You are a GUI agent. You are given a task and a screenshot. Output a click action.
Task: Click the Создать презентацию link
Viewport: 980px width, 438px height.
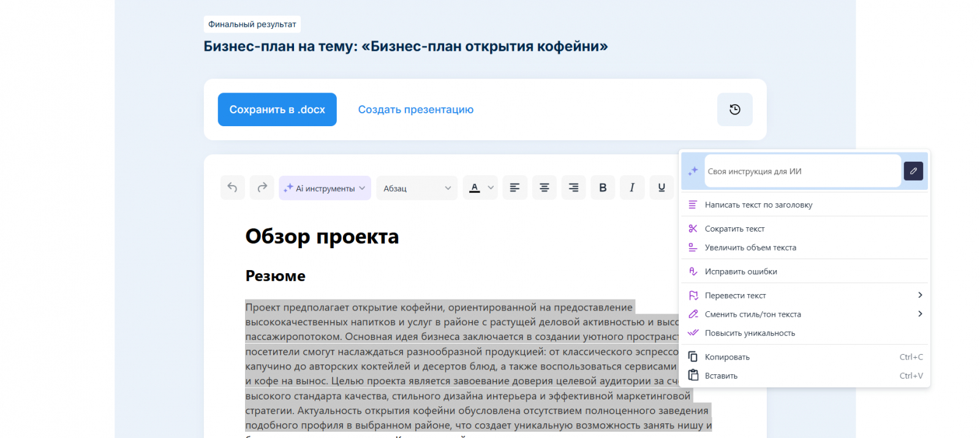coord(415,110)
